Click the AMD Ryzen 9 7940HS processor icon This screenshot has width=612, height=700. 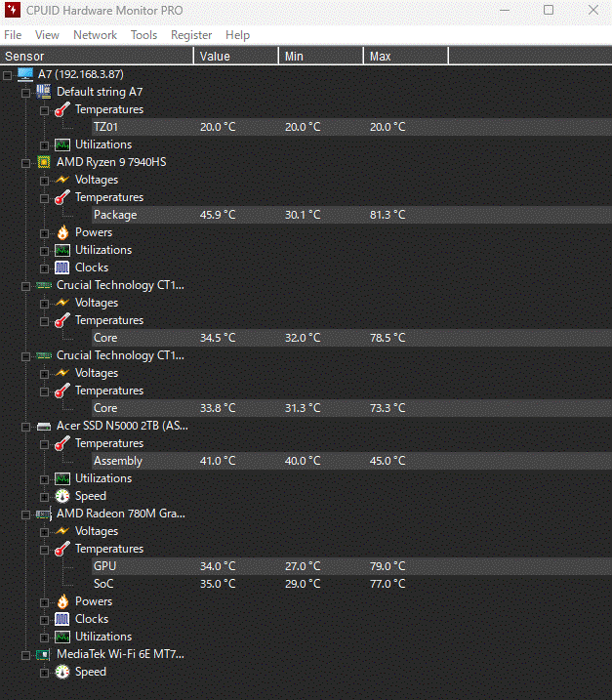[44, 162]
